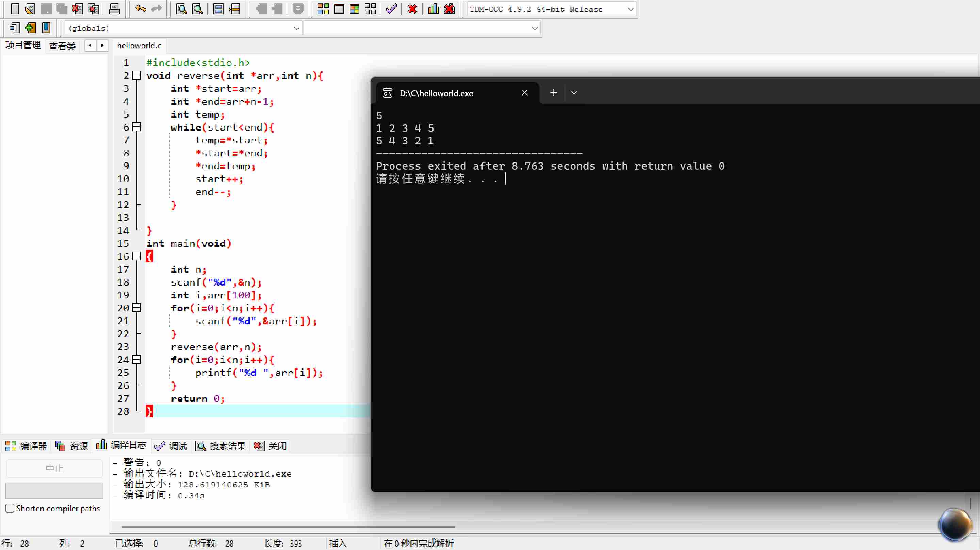This screenshot has width=980, height=550.
Task: Enable the Shorten compiler paths checkbox
Action: (10, 508)
